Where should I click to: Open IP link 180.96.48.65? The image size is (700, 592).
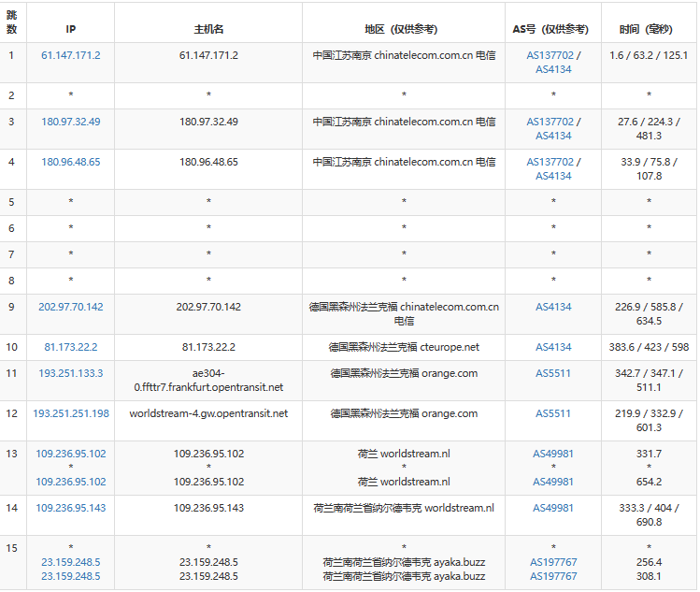[70, 162]
